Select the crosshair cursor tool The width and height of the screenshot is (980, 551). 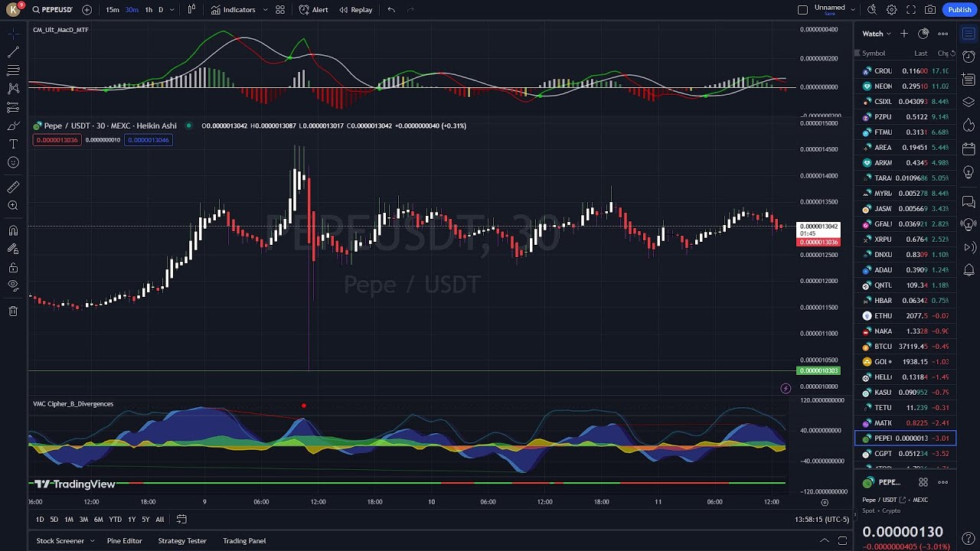[13, 34]
